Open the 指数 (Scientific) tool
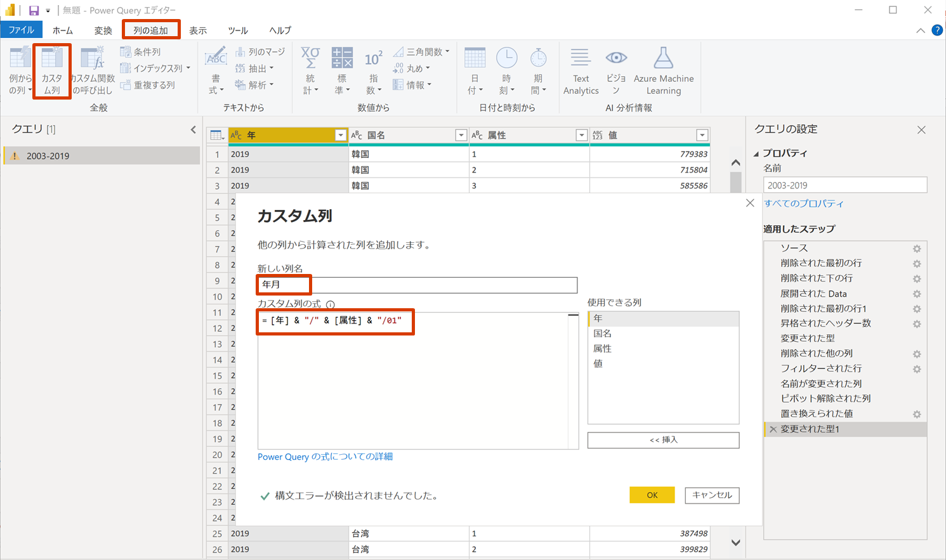The image size is (946, 560). 373,70
